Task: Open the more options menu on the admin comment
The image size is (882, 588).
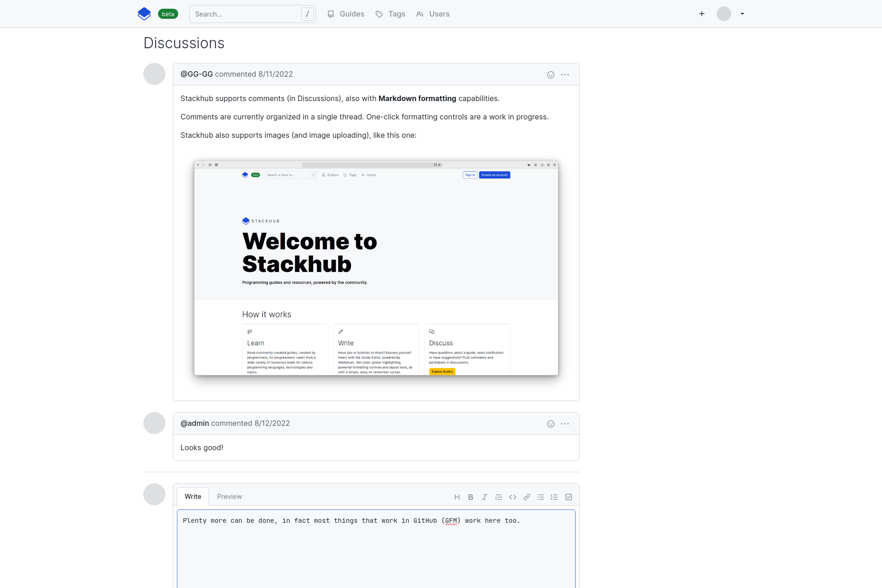Action: point(565,424)
